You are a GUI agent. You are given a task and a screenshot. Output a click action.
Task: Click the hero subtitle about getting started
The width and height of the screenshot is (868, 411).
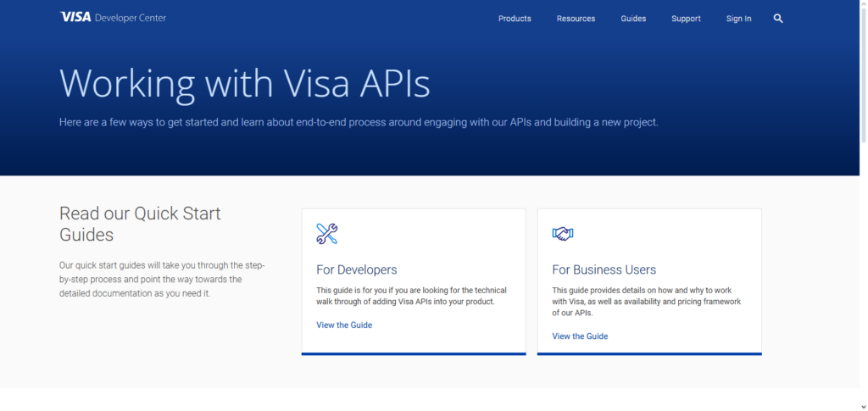[359, 122]
